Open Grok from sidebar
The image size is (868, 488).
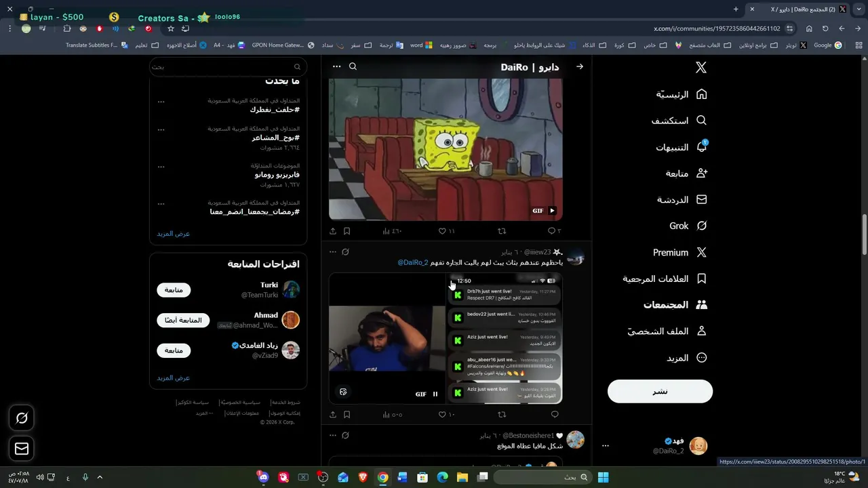point(688,226)
